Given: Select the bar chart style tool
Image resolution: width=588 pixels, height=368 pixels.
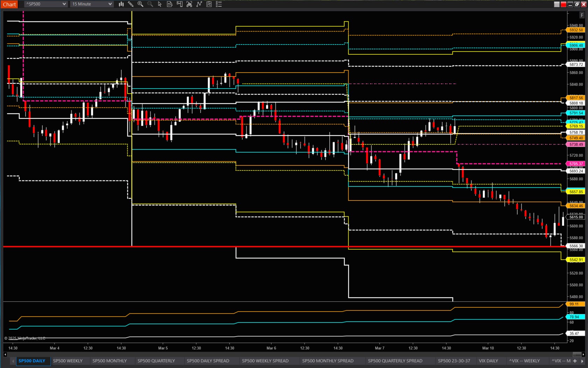Looking at the screenshot, I should point(121,4).
